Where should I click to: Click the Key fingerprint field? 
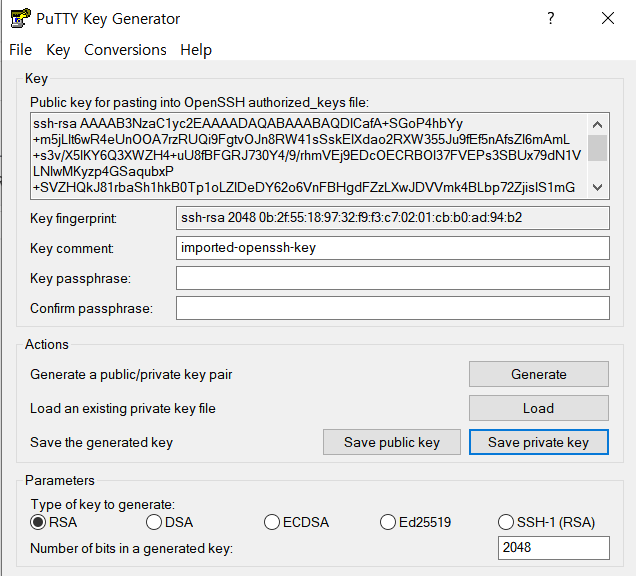point(393,218)
